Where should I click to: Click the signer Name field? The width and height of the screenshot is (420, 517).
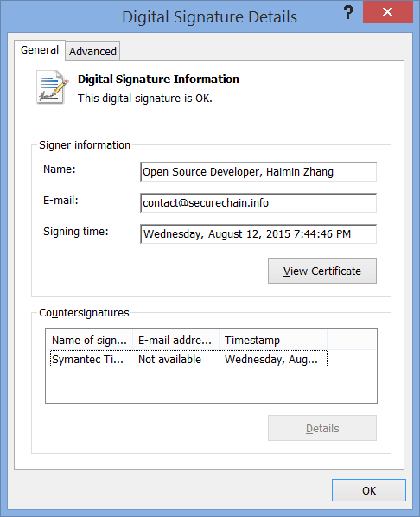point(258,172)
